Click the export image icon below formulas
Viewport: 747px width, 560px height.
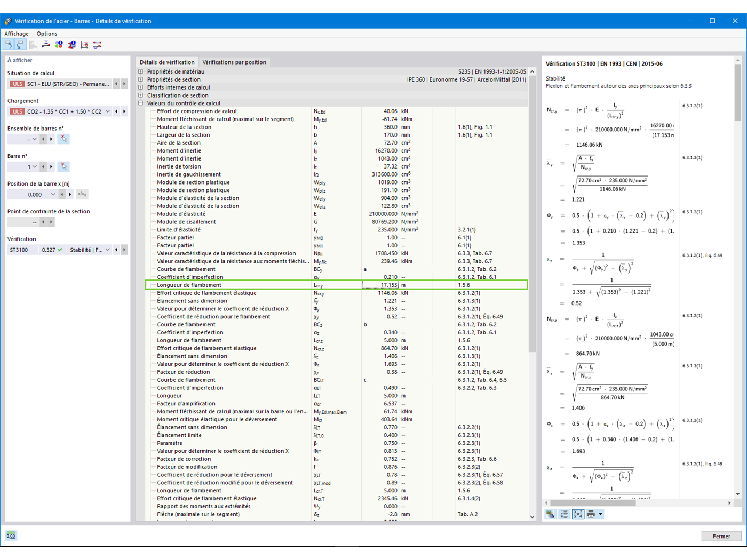[550, 515]
